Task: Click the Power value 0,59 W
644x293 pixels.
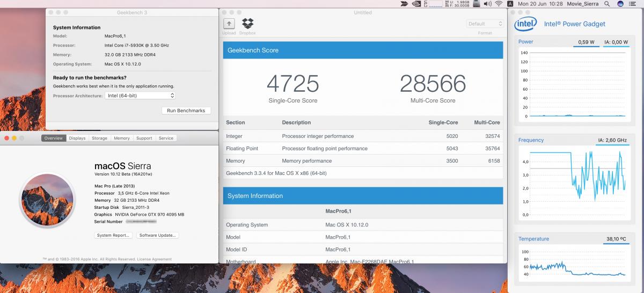Action: pos(586,42)
